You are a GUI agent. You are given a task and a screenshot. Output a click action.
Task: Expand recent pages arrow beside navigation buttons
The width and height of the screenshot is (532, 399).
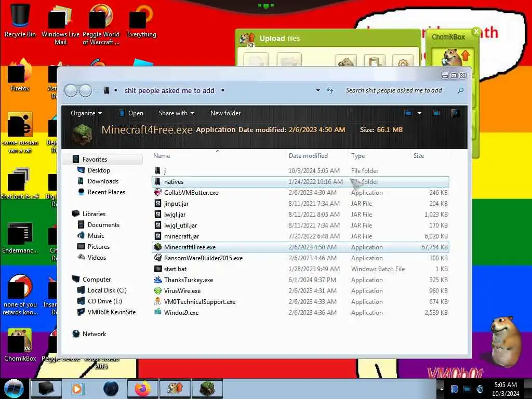tap(96, 90)
